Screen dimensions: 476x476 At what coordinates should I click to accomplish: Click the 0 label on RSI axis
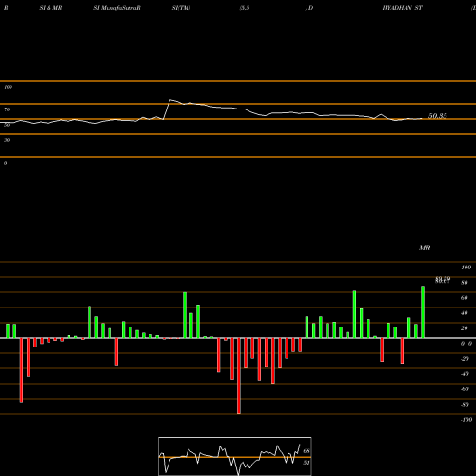tap(5, 163)
